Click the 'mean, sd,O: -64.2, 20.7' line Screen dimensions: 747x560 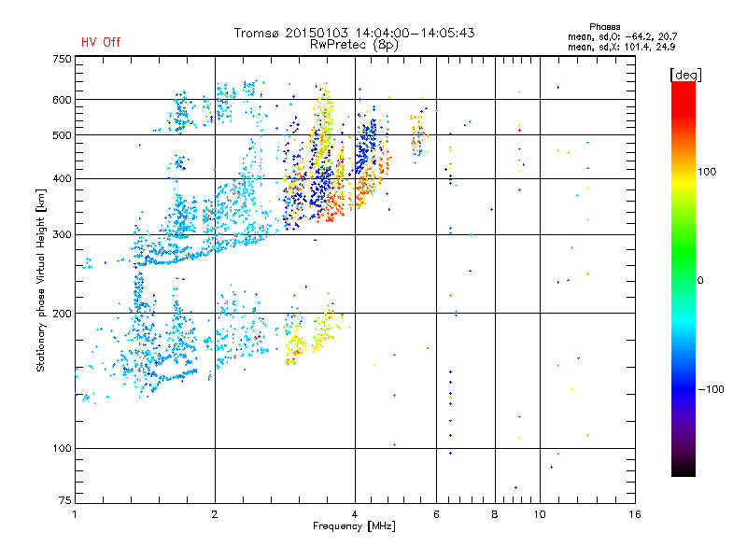click(x=622, y=37)
